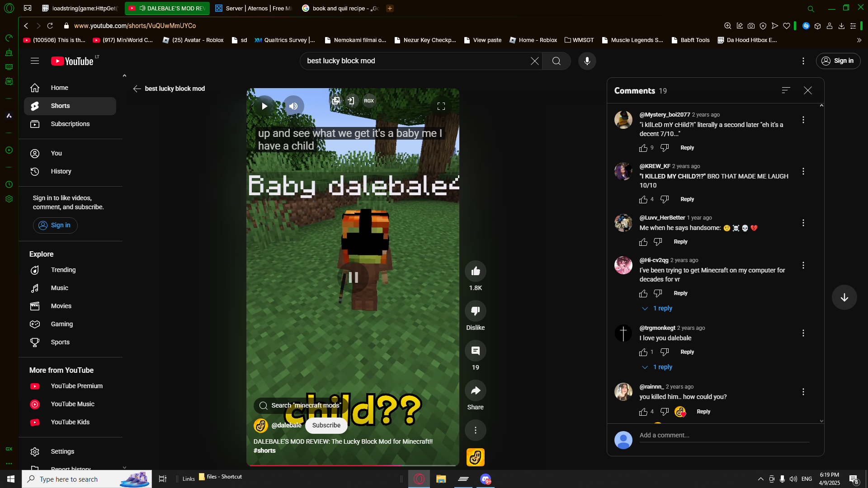Share this Short
868x488 pixels.
[x=476, y=390]
